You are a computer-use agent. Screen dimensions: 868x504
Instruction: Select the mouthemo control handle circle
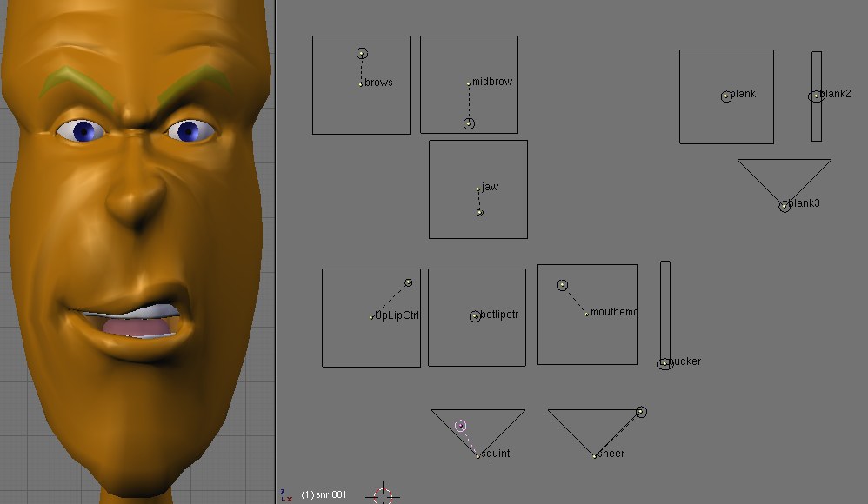[563, 285]
